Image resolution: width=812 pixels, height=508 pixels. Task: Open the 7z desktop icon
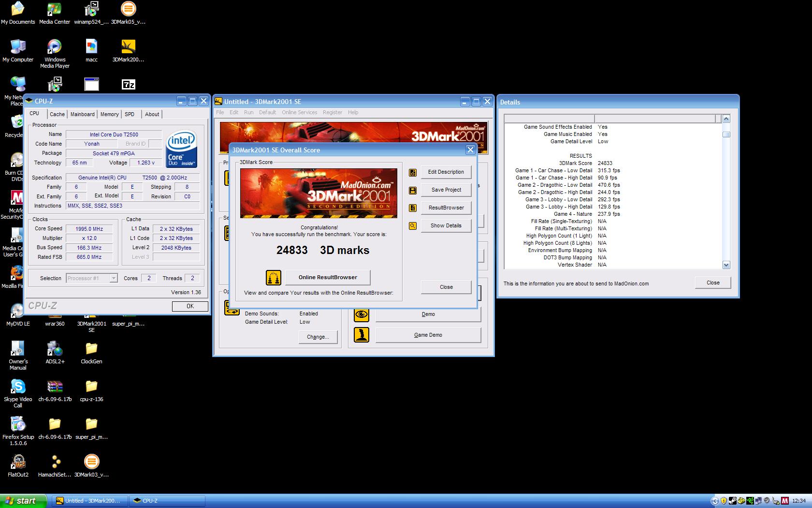click(129, 85)
